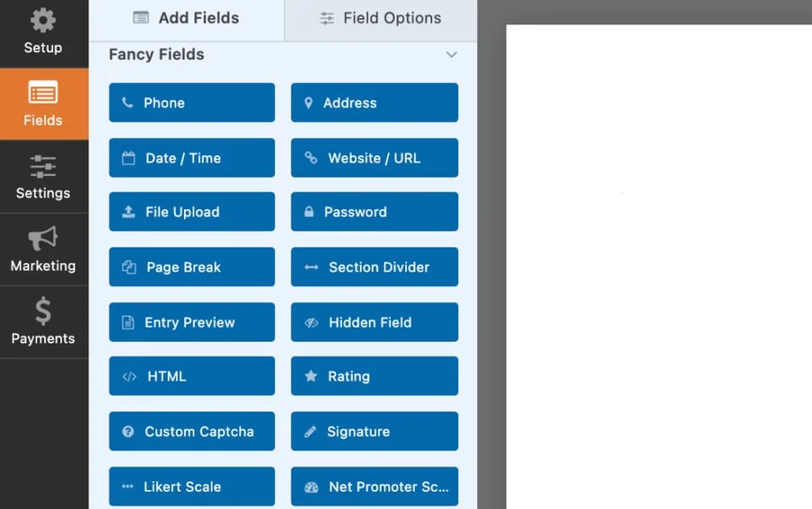Click the calendar icon on Date / Time
The width and height of the screenshot is (812, 509).
click(x=128, y=158)
